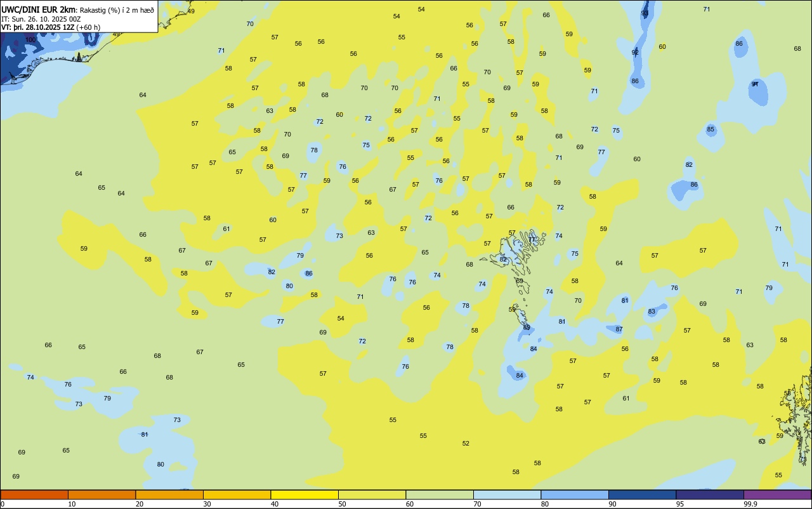Click the "VT: þri. 28.10.2025 12Z" valid time
The image size is (812, 509).
(37, 27)
